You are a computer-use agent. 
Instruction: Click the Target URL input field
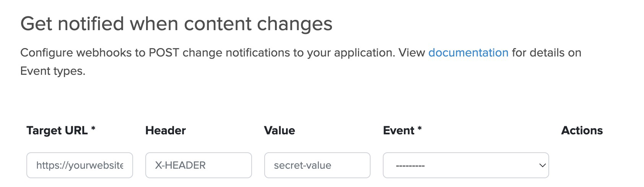[80, 165]
